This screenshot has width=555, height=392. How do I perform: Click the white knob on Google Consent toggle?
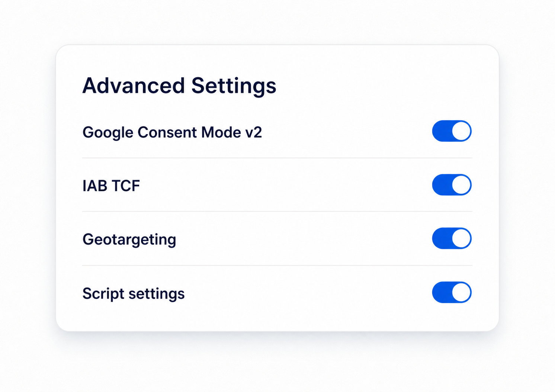pos(461,131)
